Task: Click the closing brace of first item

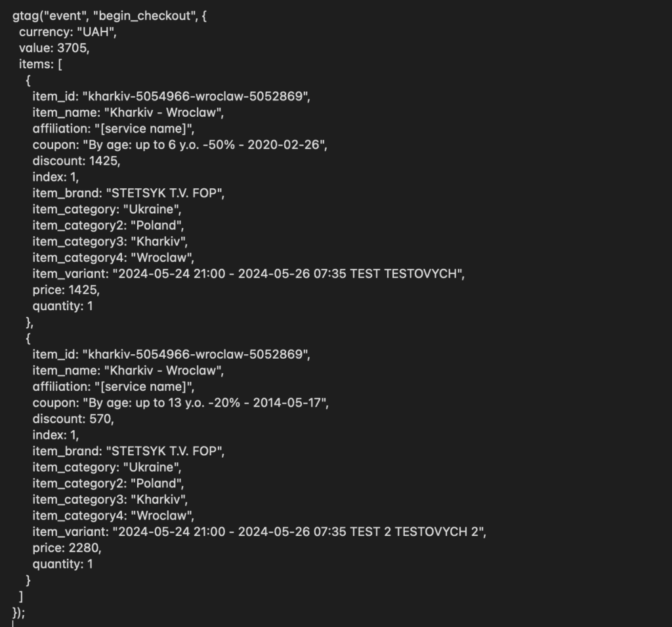Action: tap(28, 322)
